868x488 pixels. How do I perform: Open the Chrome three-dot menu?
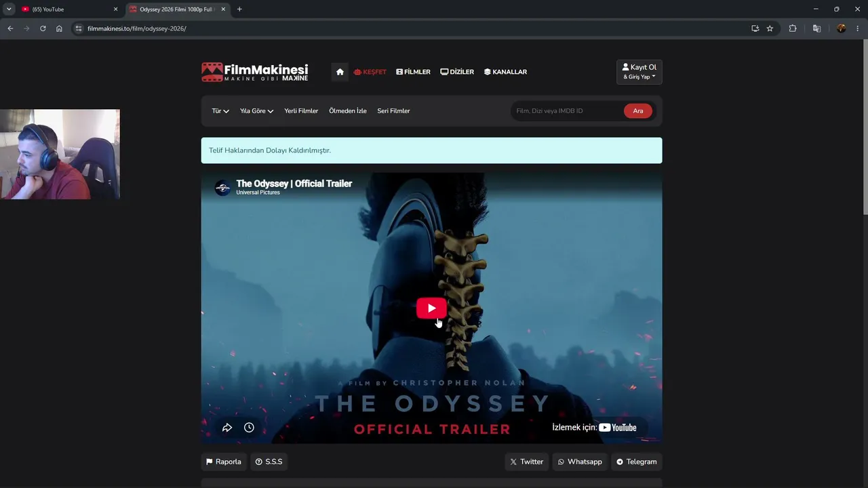(x=858, y=28)
